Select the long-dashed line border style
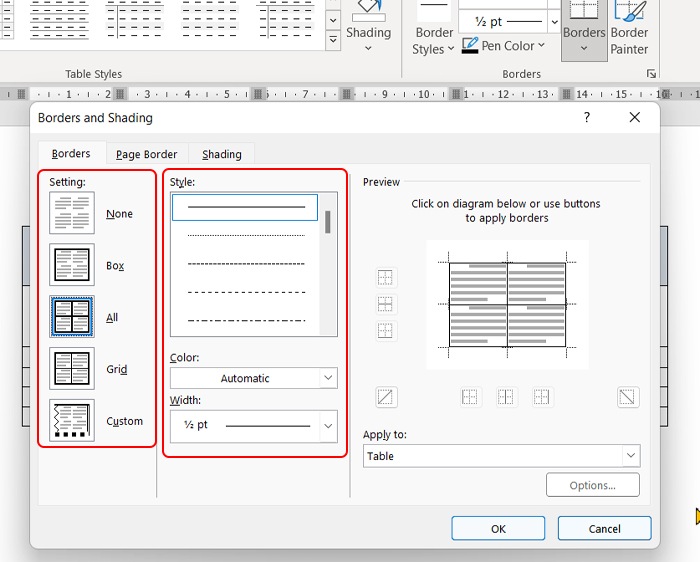This screenshot has height=562, width=700. (246, 292)
